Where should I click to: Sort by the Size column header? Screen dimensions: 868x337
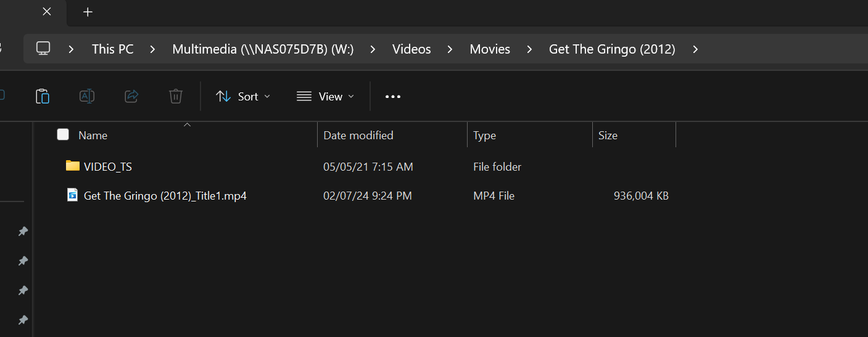click(x=608, y=136)
